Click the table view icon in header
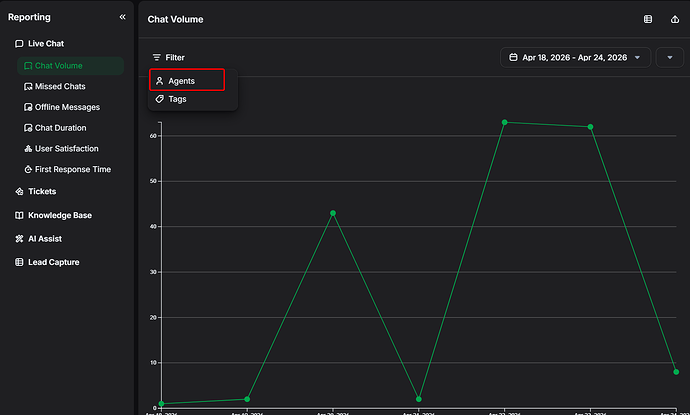This screenshot has height=415, width=690. 647,19
